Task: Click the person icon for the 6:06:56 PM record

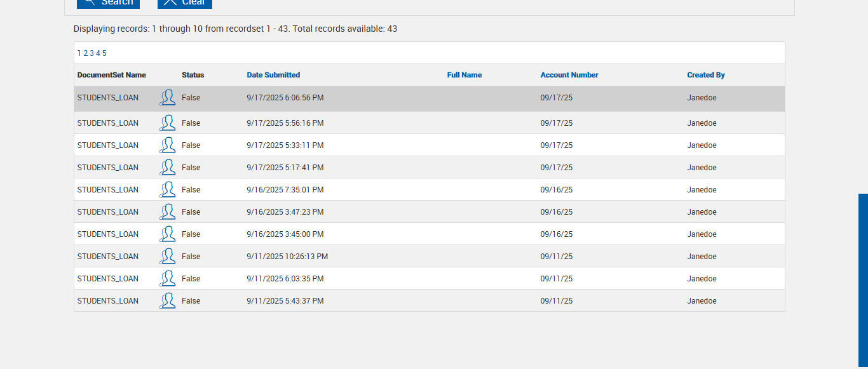Action: [x=168, y=98]
